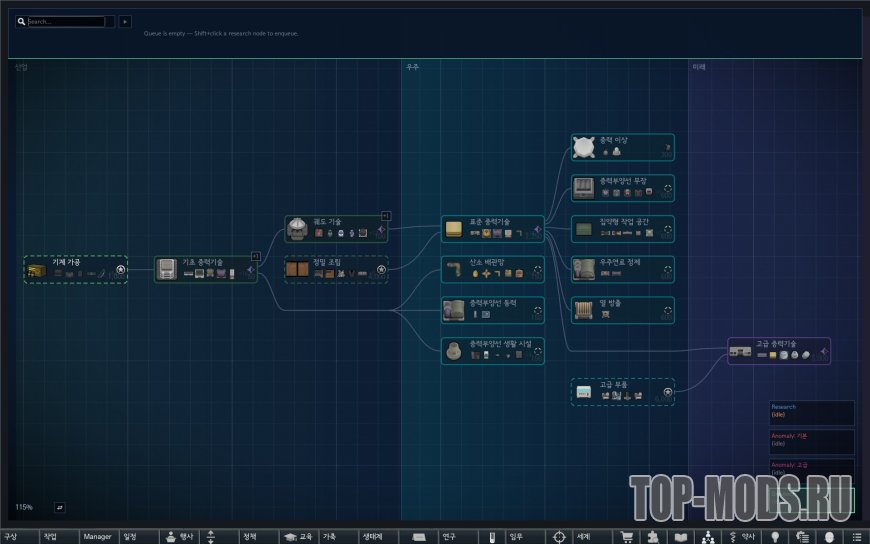870x544 pixels.
Task: Click the puzzle piece icon in bottom bar
Action: click(x=653, y=537)
